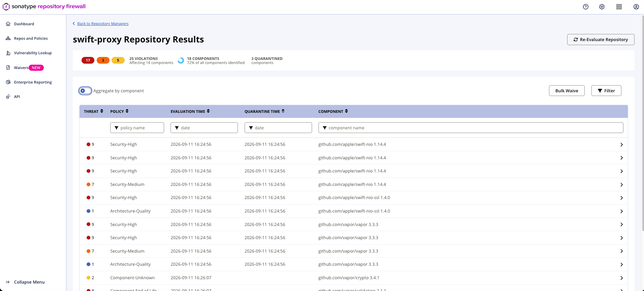Click Security-High cell for swift-nio-ssl 1.4.0

pyautogui.click(x=124, y=198)
